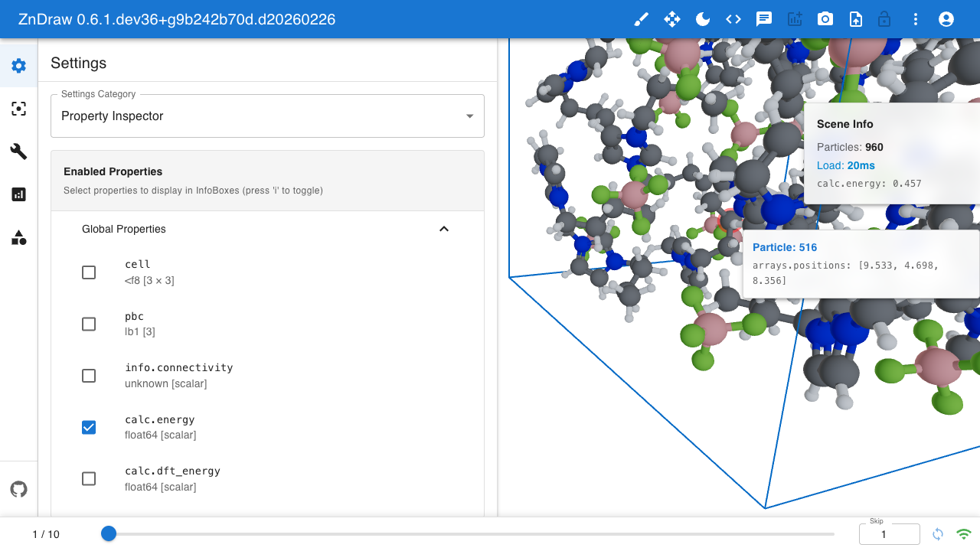Viewport: 980px width, 551px height.
Task: Uncheck the calc.energy property
Action: tap(89, 427)
